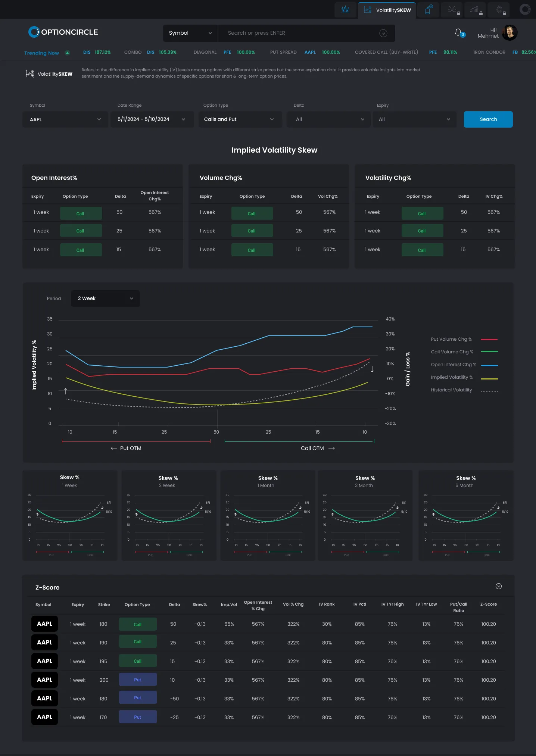Click the locked crypto coin tool tab

click(x=499, y=10)
